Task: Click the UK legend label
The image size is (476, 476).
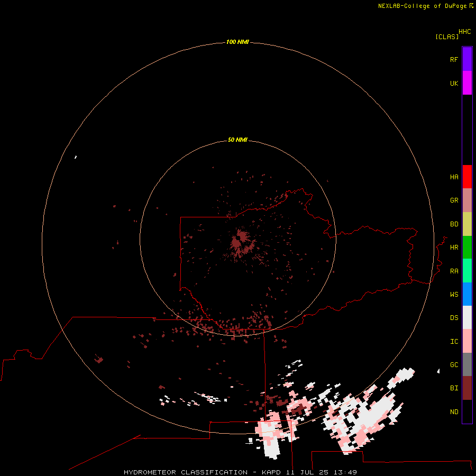Action: (x=454, y=83)
